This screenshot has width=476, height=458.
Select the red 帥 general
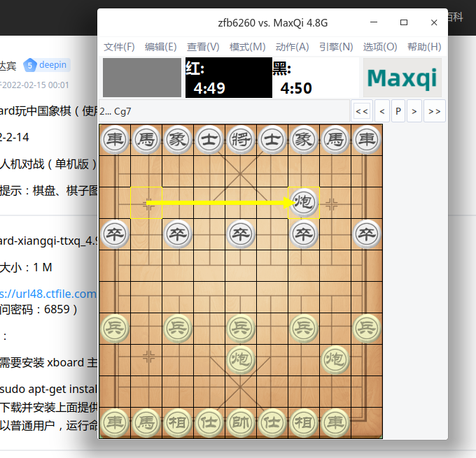tap(241, 423)
